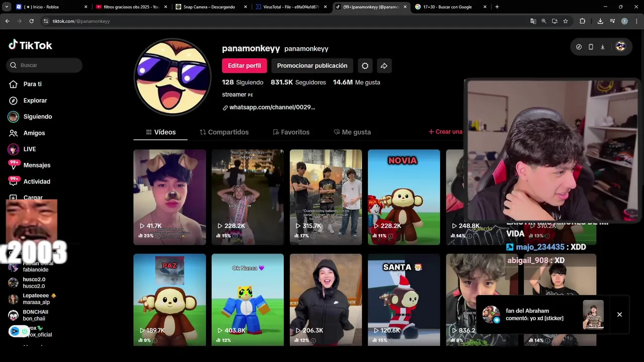The height and width of the screenshot is (362, 644).
Task: Open video with 315.7K views
Action: point(326,197)
